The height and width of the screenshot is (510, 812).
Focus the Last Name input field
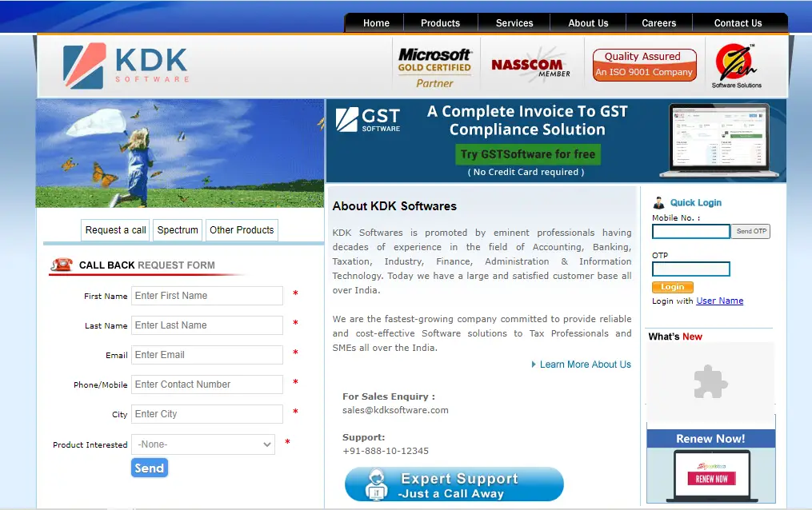(207, 325)
